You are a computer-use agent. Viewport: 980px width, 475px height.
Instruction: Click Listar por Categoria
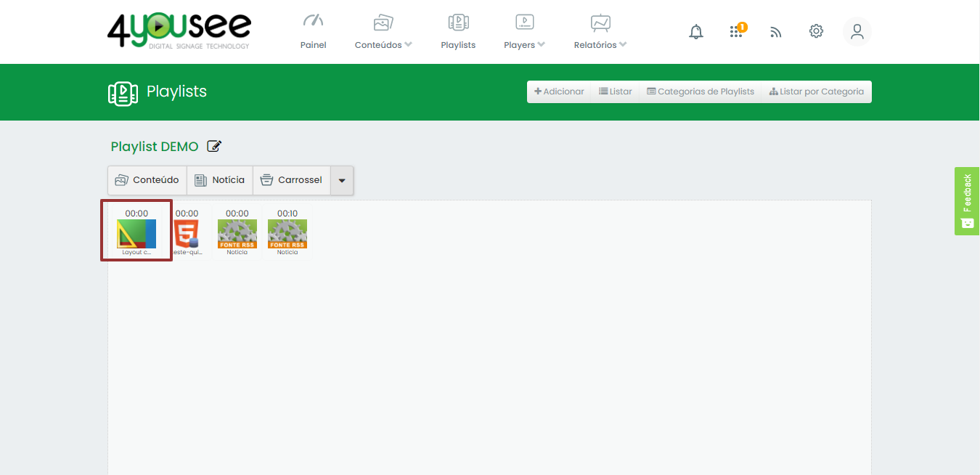point(817,92)
